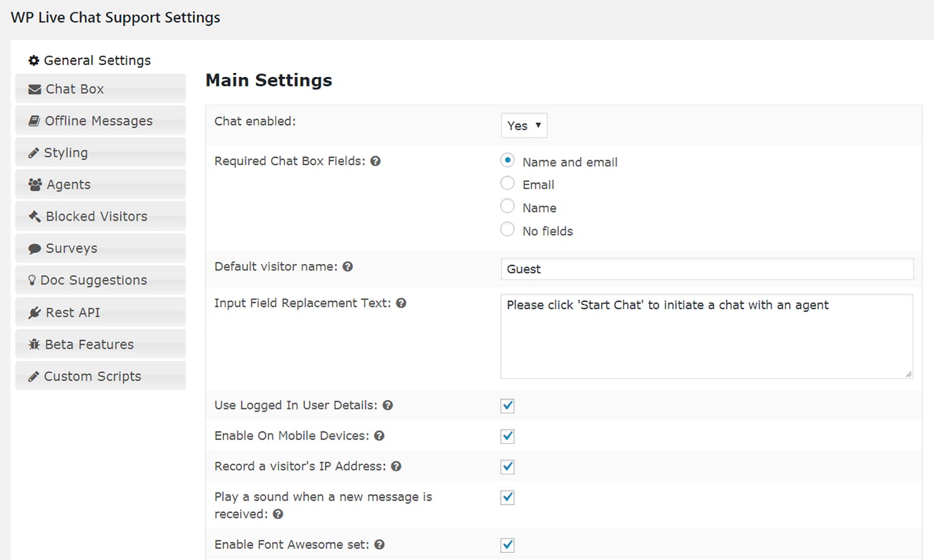
Task: Click help icon for Input Field Replacement Text
Action: pyautogui.click(x=401, y=303)
